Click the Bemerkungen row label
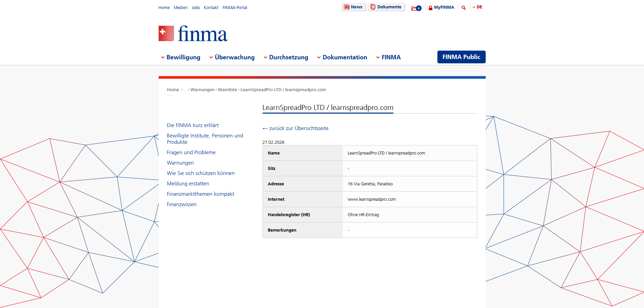Viewport: 644px width, 308px height. [x=282, y=230]
